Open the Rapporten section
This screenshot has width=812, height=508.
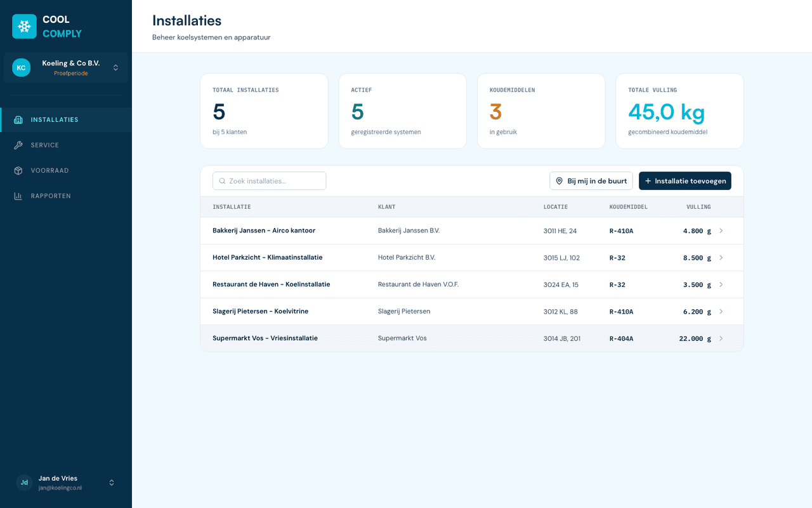(66, 196)
